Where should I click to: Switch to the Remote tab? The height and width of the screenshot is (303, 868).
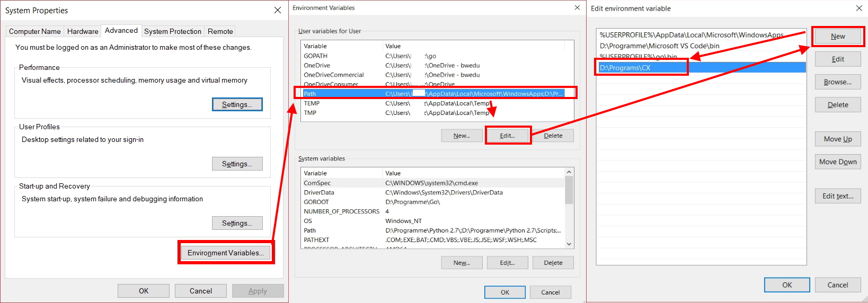point(220,31)
